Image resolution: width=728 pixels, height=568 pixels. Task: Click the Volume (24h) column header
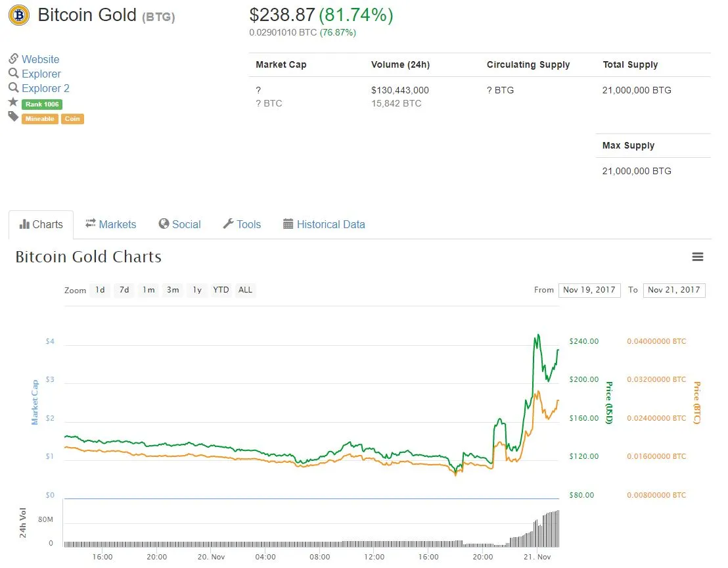tap(400, 64)
